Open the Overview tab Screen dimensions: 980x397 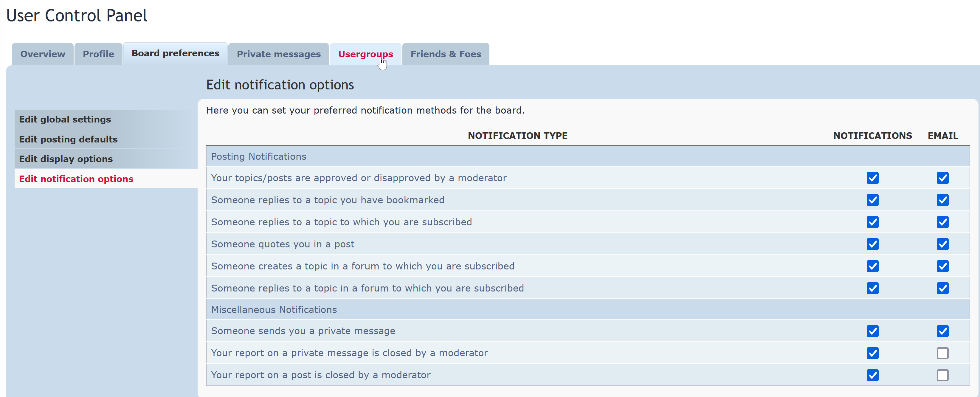point(43,54)
